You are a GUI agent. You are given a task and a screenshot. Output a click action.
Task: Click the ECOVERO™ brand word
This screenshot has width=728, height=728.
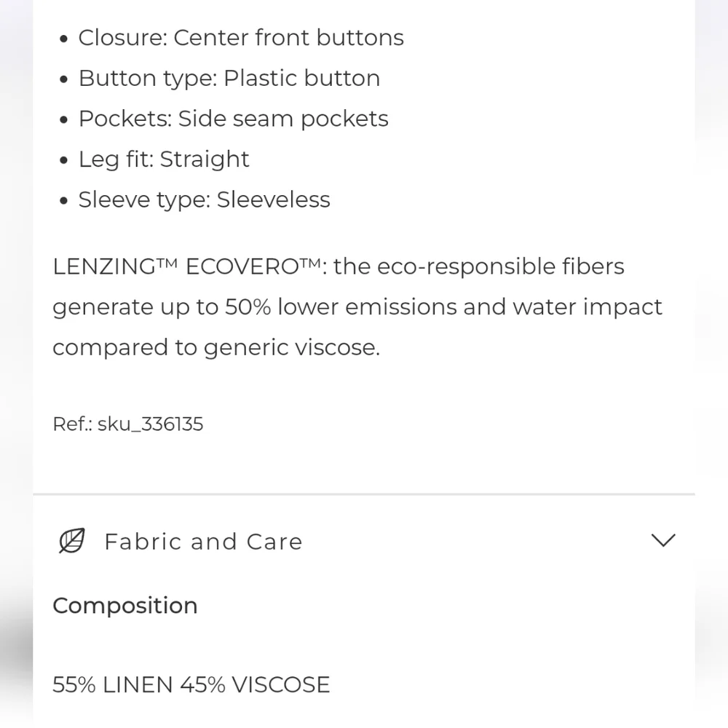click(258, 266)
